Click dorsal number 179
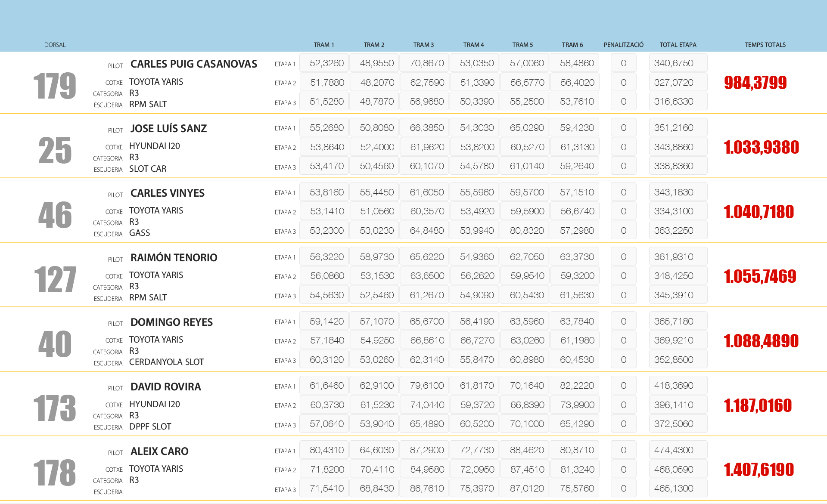Image resolution: width=827 pixels, height=504 pixels. [x=55, y=86]
